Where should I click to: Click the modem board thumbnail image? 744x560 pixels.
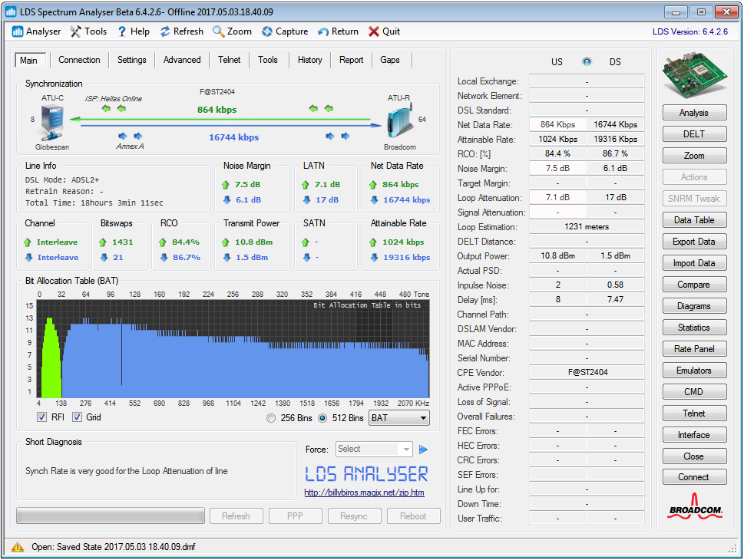(693, 75)
